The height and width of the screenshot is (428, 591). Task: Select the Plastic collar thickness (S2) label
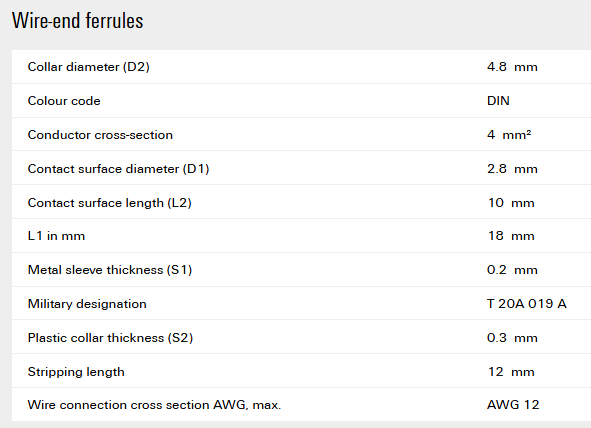pos(110,338)
